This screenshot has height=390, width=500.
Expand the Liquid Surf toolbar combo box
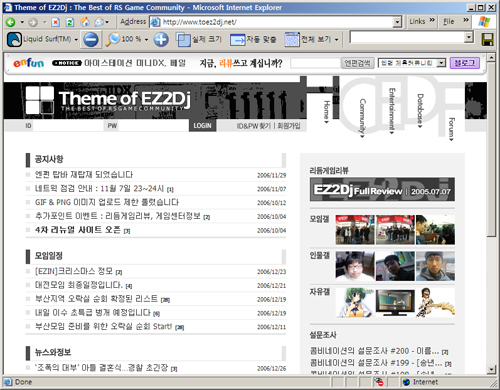(469, 37)
